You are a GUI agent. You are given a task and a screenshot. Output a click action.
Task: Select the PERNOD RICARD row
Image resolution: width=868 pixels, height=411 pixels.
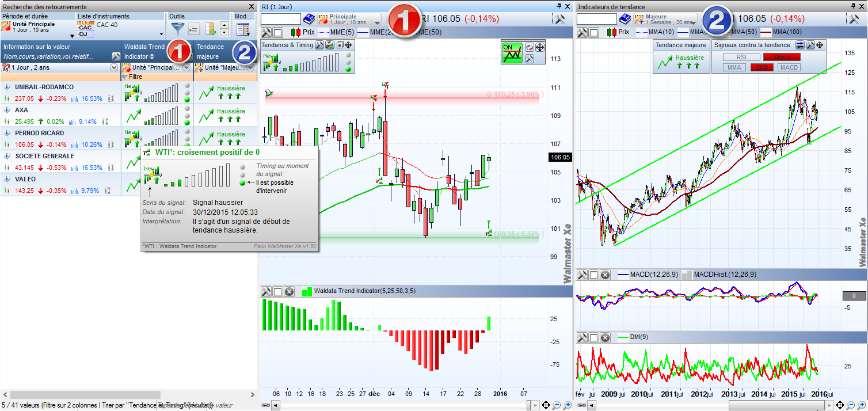pyautogui.click(x=128, y=139)
